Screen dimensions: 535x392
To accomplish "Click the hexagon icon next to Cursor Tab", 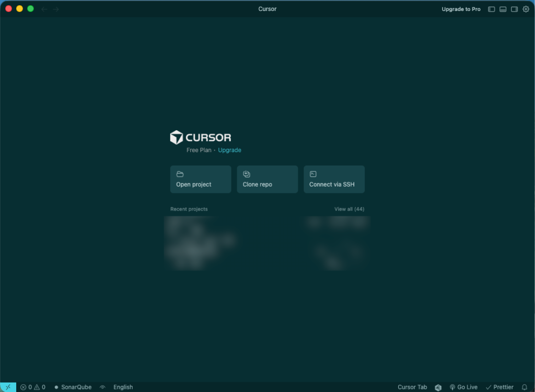I will coord(438,387).
